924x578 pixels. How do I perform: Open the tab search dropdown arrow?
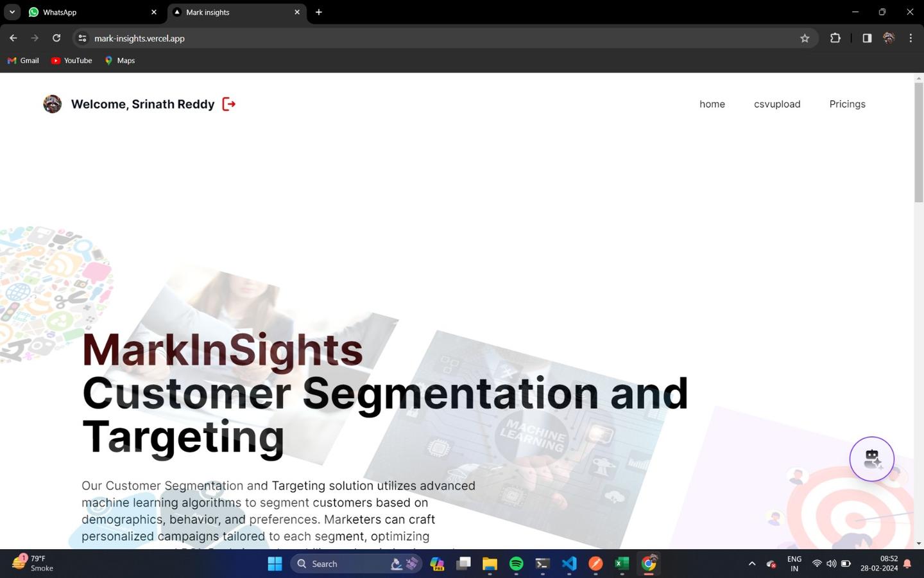tap(12, 12)
